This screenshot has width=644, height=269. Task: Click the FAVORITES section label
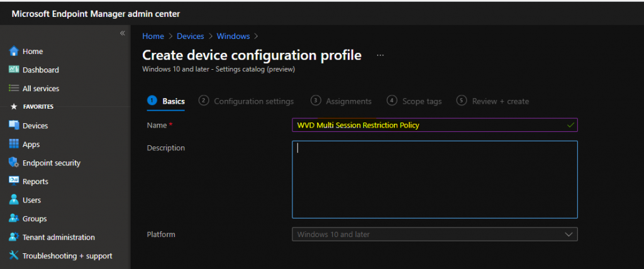[x=38, y=107]
